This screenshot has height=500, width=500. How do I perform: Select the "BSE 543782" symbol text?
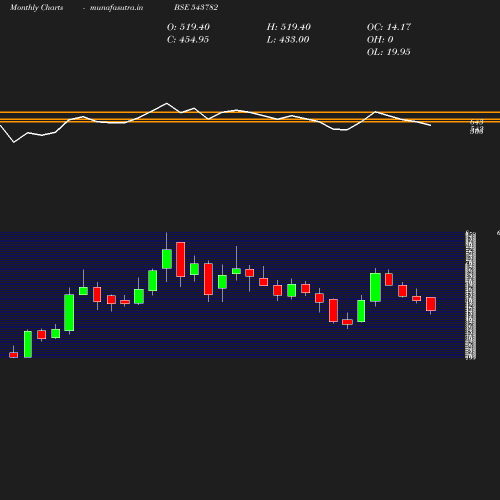tap(196, 8)
